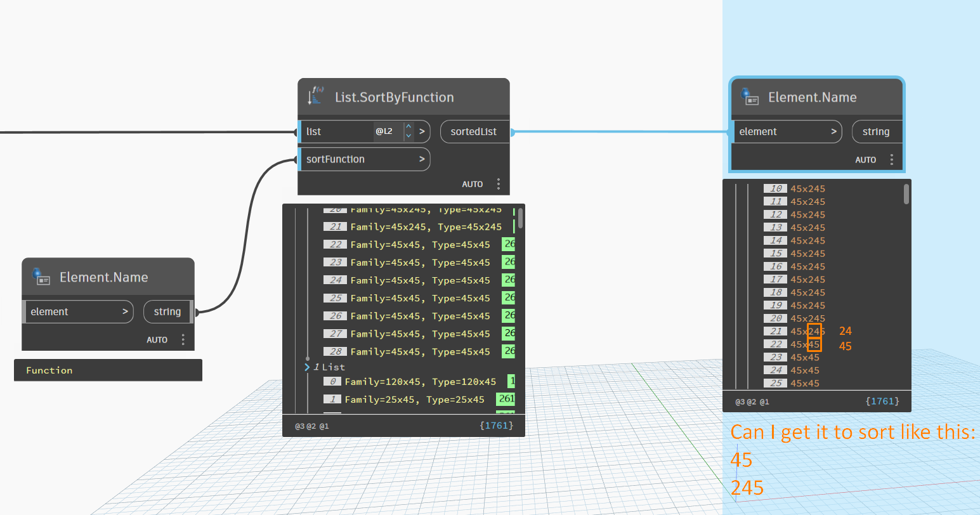Open the three-dot menu on List.SortByFunction
The image size is (980, 515).
[x=499, y=183]
